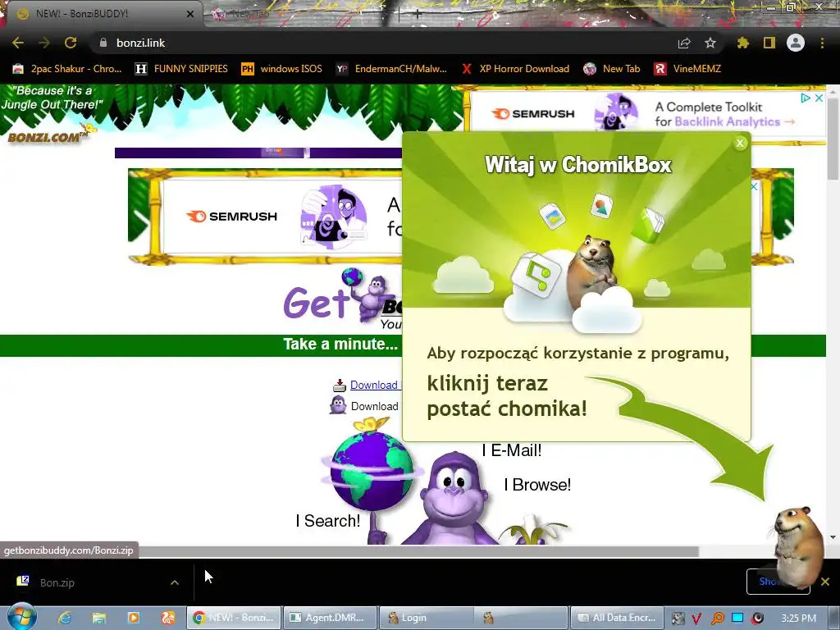Open the FUNNY SNIPPIES bookmark

[x=181, y=69]
